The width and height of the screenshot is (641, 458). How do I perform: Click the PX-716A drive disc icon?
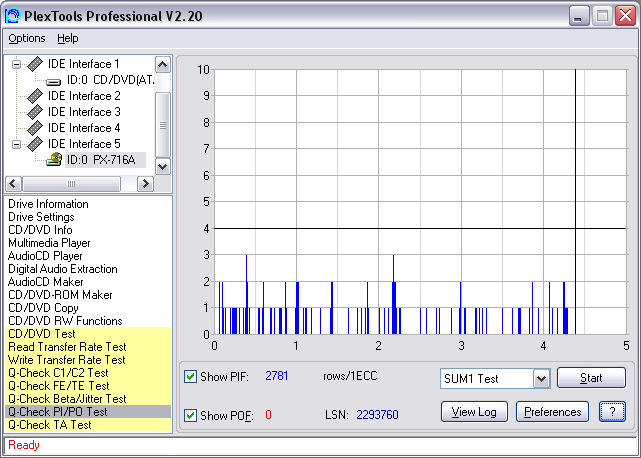click(x=54, y=159)
